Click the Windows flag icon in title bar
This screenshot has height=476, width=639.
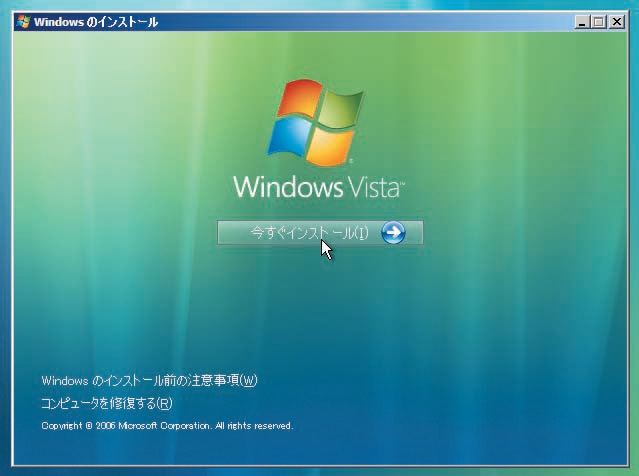(x=23, y=22)
